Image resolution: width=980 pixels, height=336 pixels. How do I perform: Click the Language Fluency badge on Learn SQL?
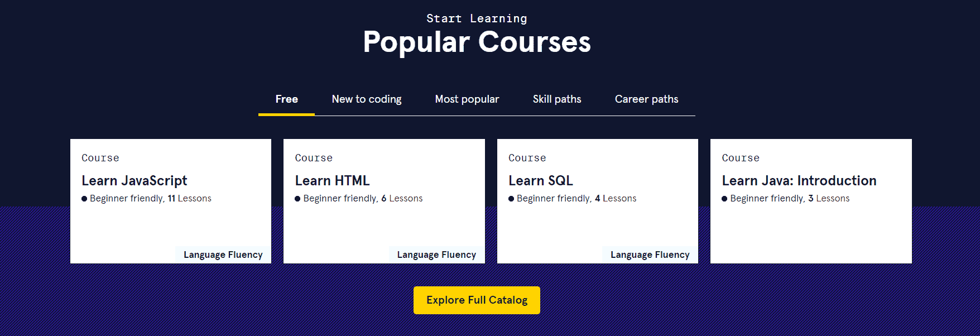tap(649, 254)
